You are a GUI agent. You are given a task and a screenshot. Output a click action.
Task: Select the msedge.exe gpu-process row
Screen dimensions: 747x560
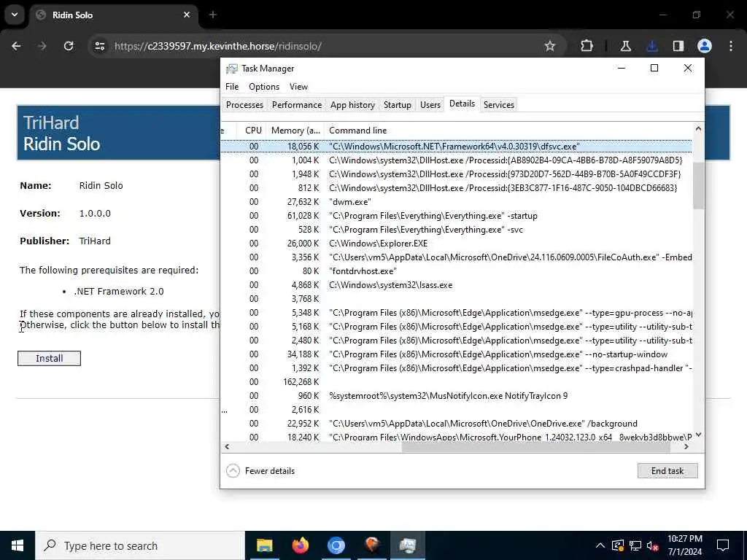coord(457,313)
